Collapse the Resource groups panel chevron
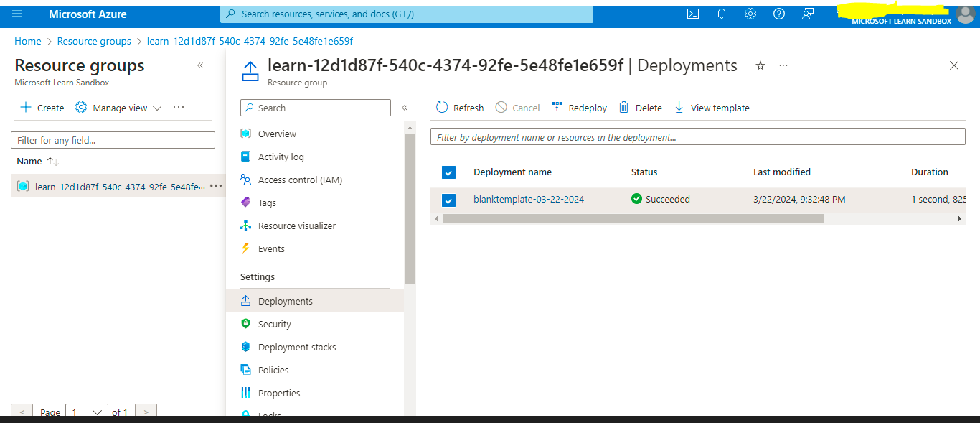This screenshot has width=980, height=423. click(200, 65)
